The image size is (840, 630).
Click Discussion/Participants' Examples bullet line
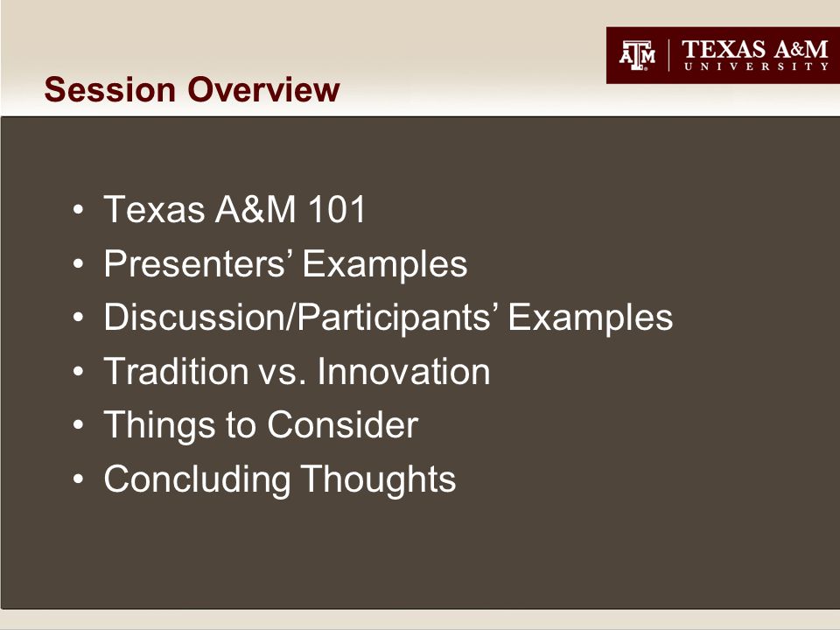coord(388,317)
